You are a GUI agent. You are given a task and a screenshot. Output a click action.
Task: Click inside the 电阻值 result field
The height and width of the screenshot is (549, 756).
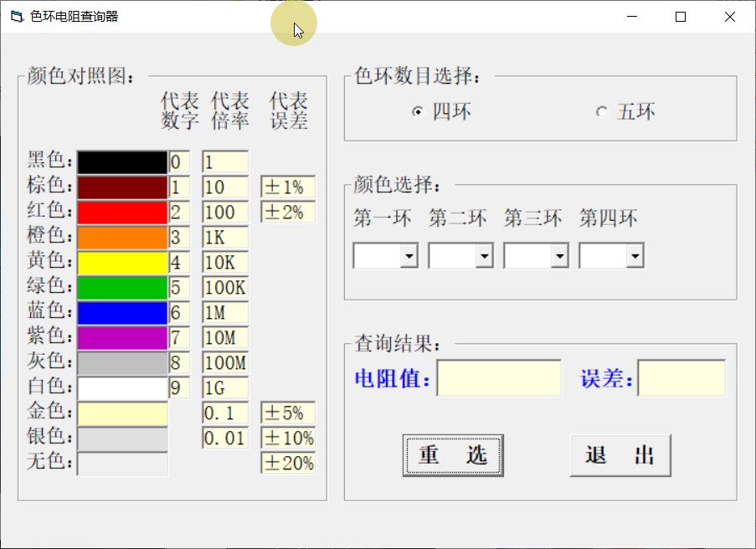click(x=498, y=377)
